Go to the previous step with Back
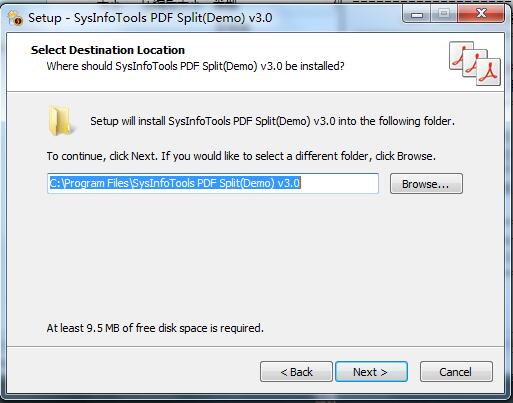The height and width of the screenshot is (403, 513). 296,372
